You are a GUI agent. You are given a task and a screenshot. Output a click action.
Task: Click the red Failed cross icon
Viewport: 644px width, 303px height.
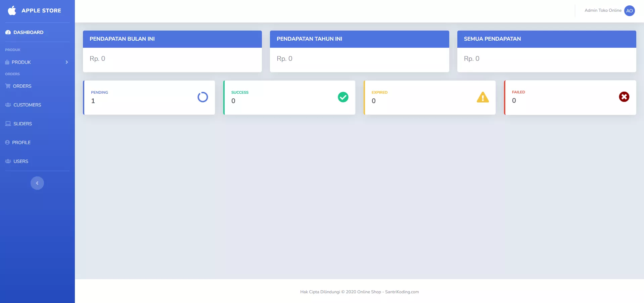tap(624, 97)
